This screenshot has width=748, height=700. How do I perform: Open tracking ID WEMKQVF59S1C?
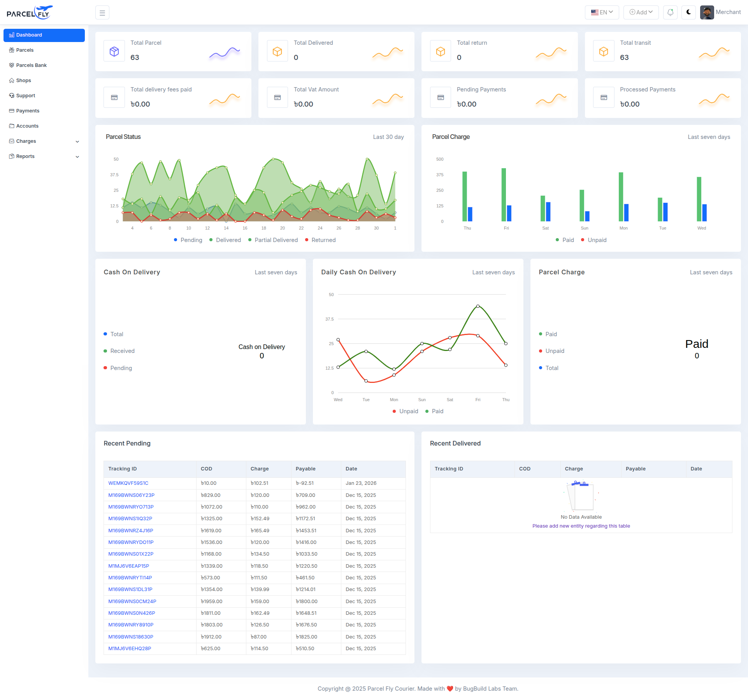click(128, 483)
